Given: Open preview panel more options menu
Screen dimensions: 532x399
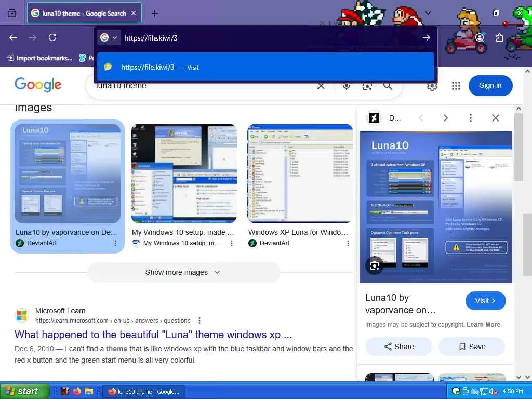Looking at the screenshot, I should coord(470,118).
